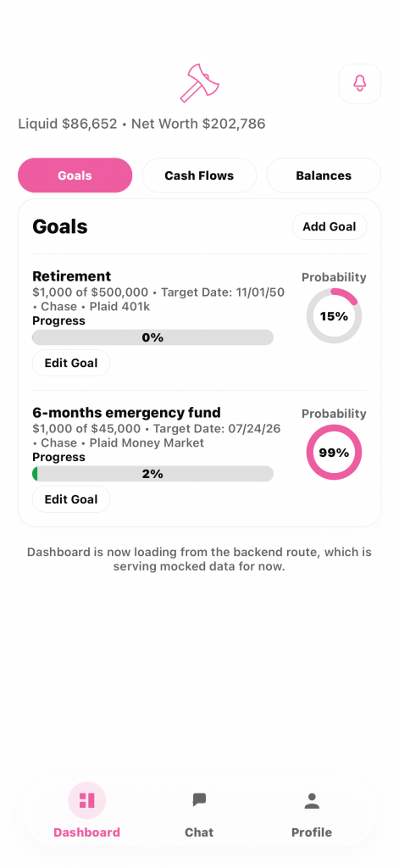Click the emergency fund 2% progress bar
The image size is (399, 868).
pos(152,474)
